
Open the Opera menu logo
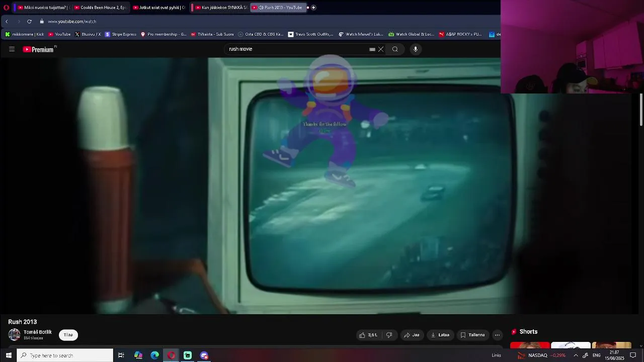pos(6,8)
